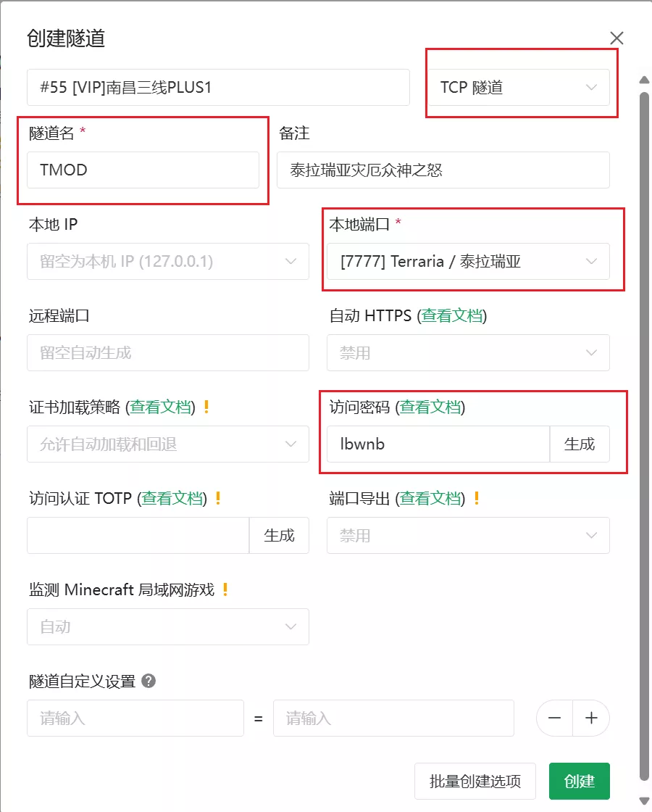
Task: Close the 创建隧道 dialog with X
Action: click(x=617, y=38)
